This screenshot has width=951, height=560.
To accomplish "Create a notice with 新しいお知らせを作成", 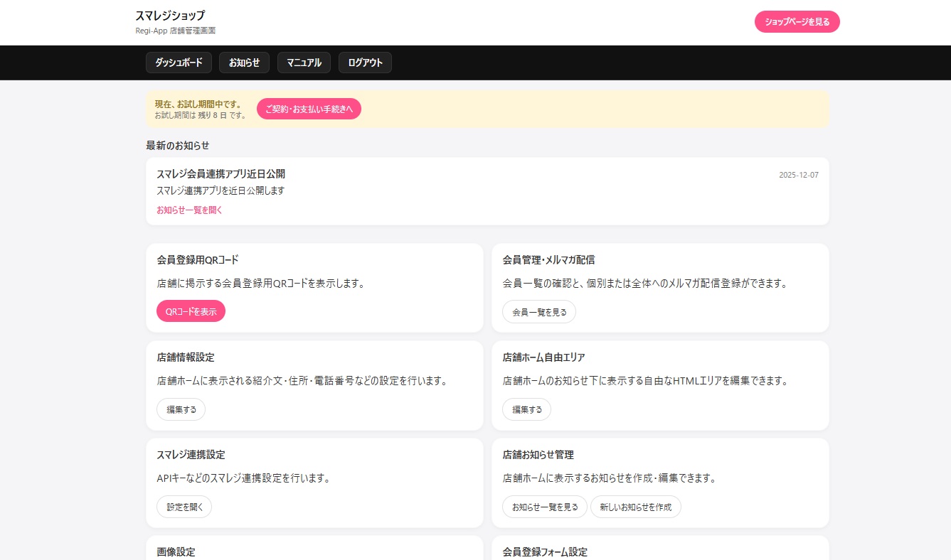I will pyautogui.click(x=635, y=507).
